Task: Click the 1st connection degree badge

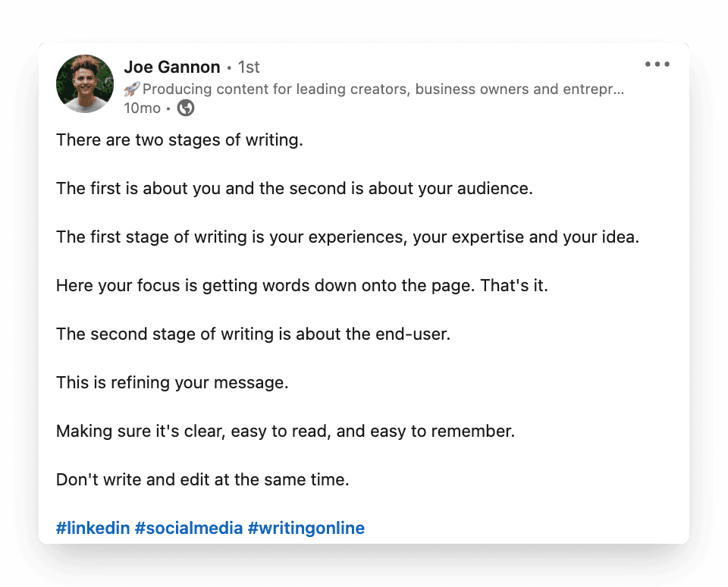Action: pos(249,67)
